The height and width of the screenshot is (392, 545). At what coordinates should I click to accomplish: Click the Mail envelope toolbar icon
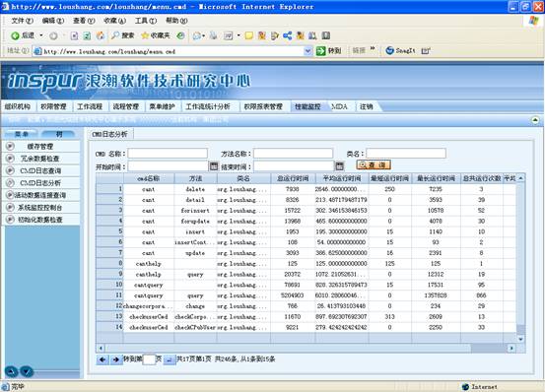(197, 35)
